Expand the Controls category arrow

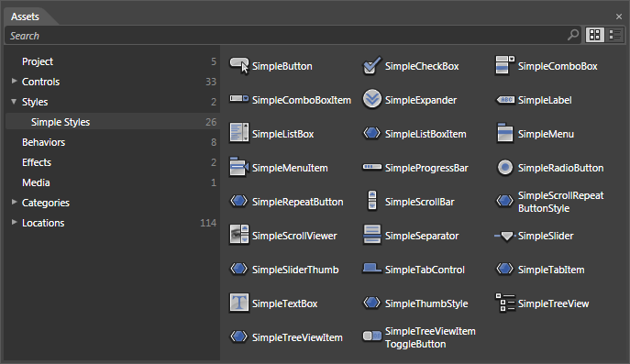pos(14,82)
